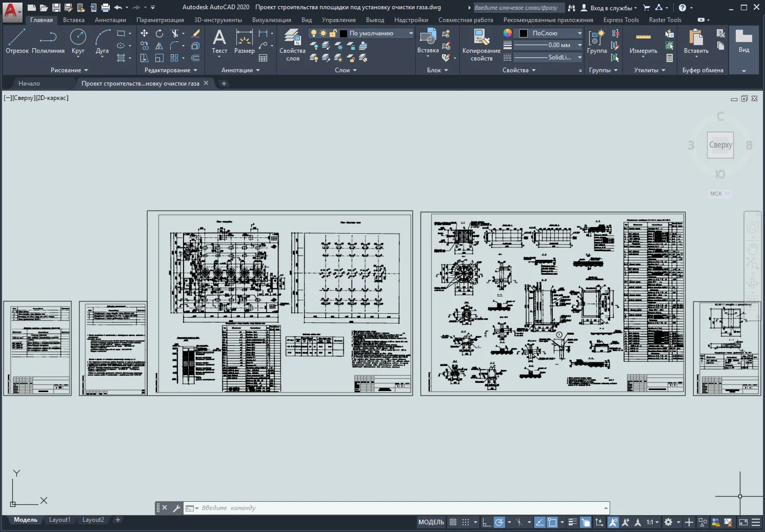Select the Размер dimension tool

click(x=245, y=41)
